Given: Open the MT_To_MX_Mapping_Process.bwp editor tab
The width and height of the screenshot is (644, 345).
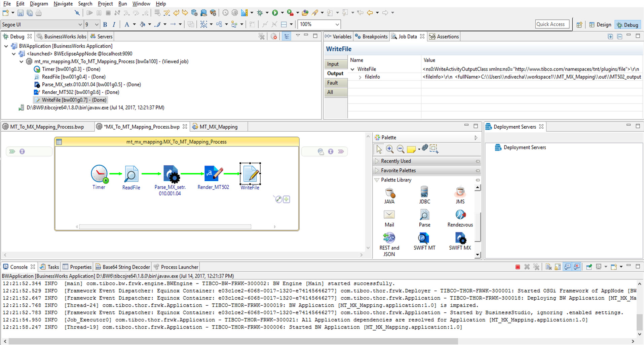Looking at the screenshot, I should click(47, 127).
